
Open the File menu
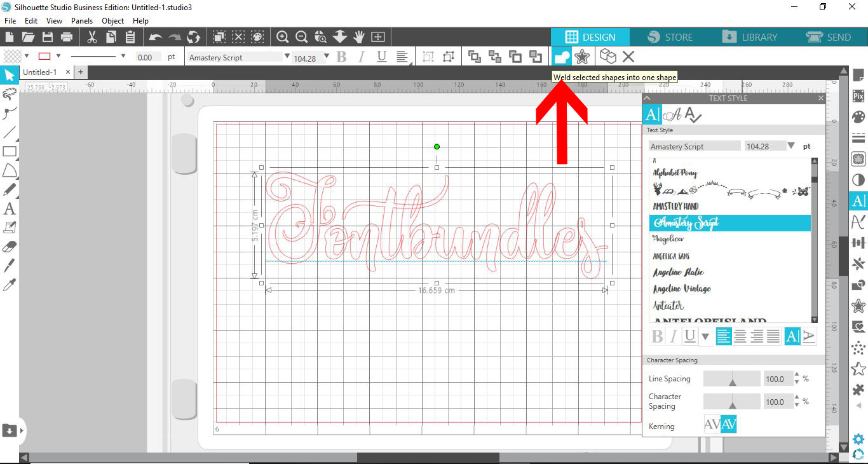pos(10,21)
